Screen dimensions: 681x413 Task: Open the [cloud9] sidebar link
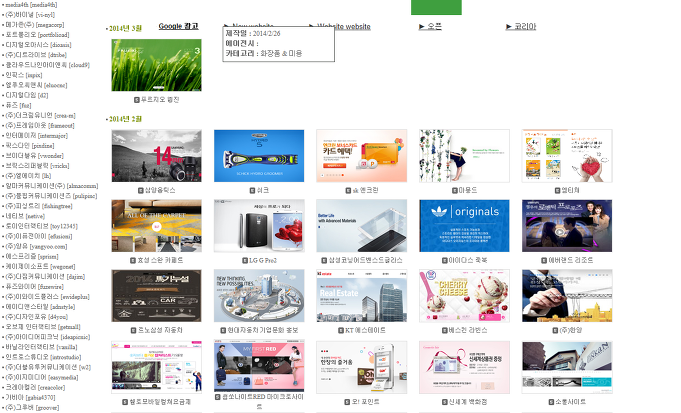click(x=47, y=65)
